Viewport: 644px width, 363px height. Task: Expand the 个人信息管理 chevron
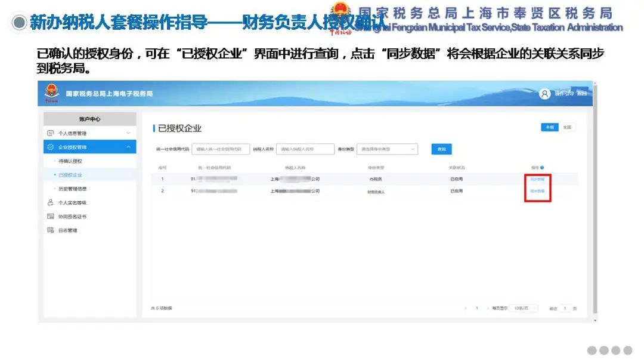pyautogui.click(x=129, y=133)
